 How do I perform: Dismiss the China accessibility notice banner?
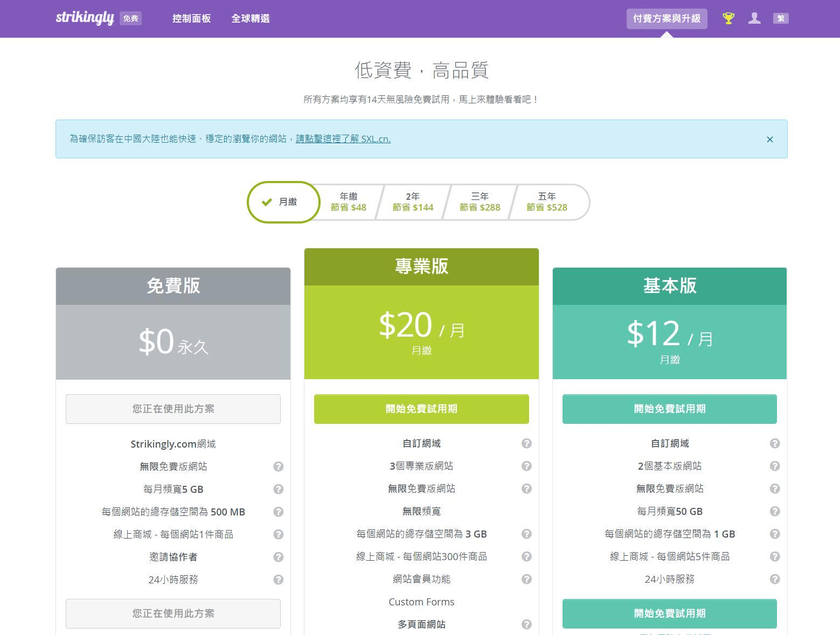tap(769, 139)
